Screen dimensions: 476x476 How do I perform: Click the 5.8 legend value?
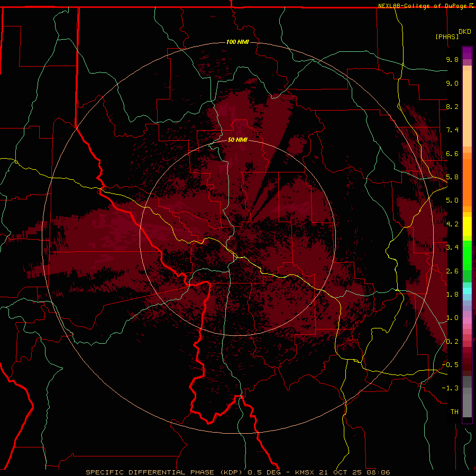coord(452,177)
